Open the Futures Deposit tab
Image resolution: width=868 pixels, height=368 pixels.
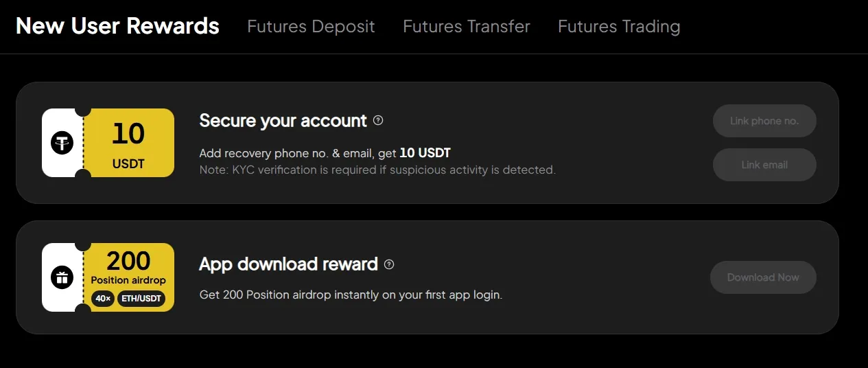[311, 27]
